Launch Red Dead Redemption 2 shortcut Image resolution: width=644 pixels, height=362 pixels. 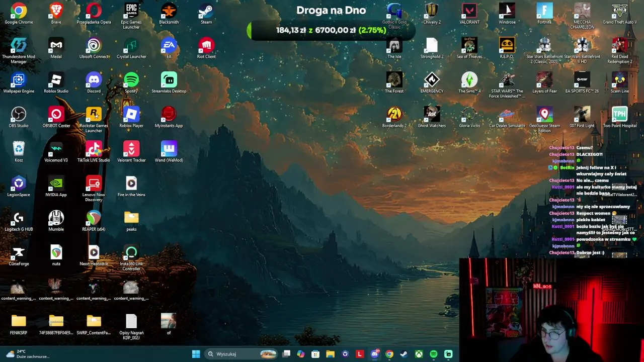point(620,51)
